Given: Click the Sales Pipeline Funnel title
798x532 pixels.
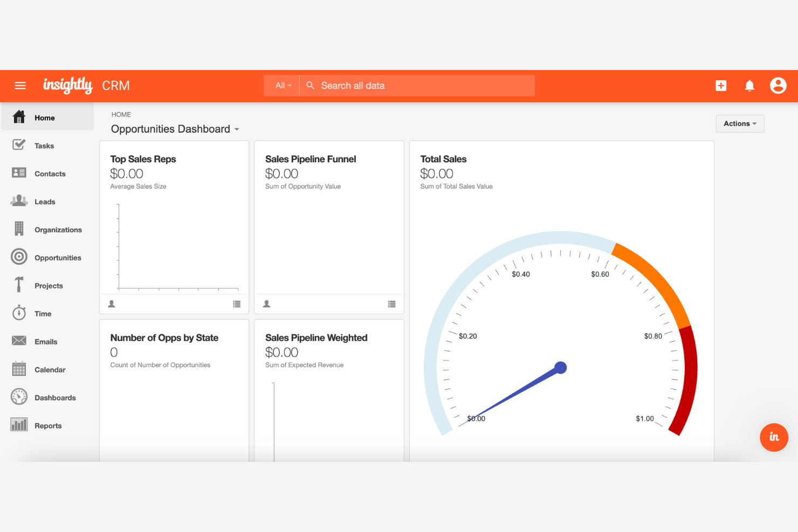Looking at the screenshot, I should [311, 159].
